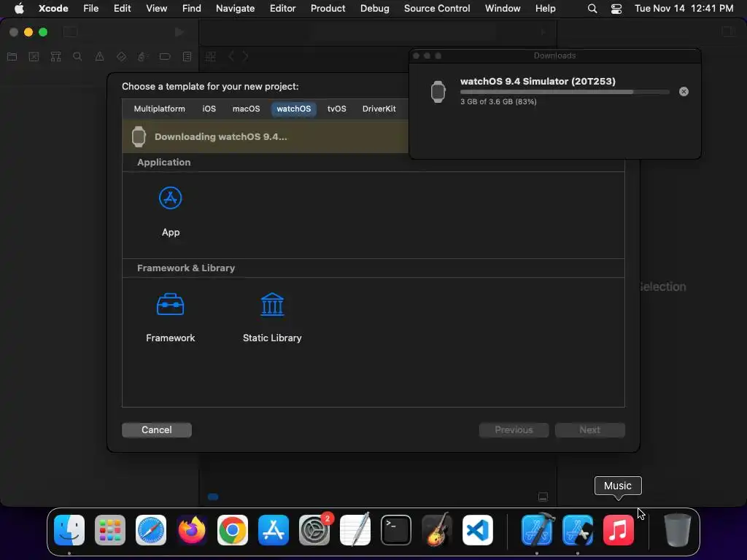
Task: Open the related items grid icon
Action: coord(211,57)
